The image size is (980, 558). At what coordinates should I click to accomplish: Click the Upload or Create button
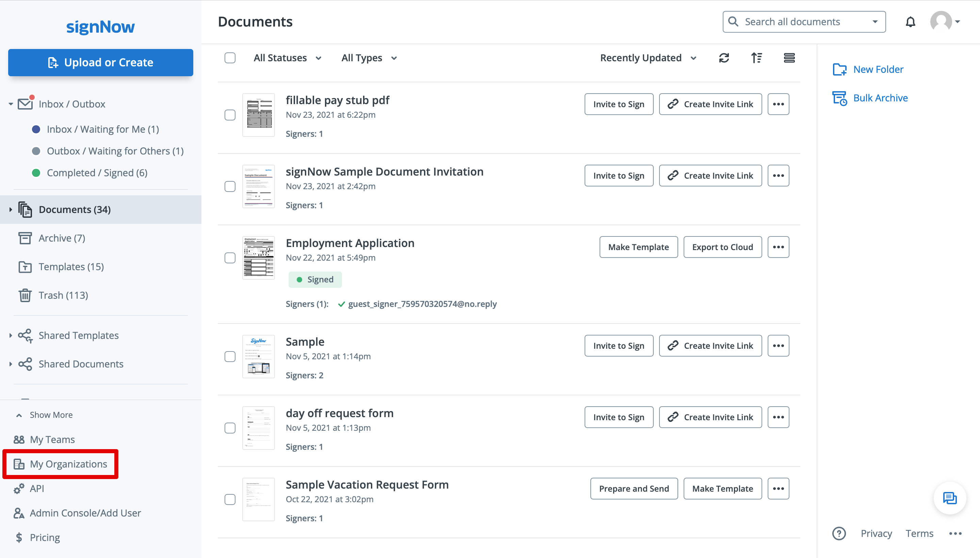(100, 63)
